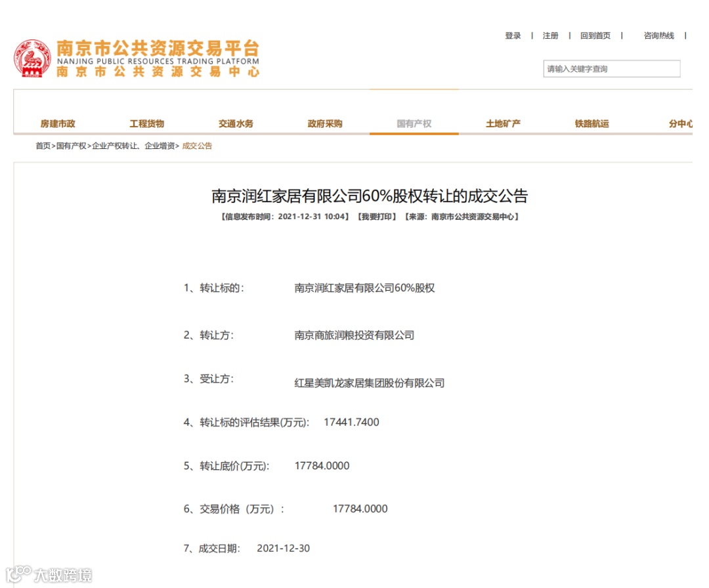Click the label 2、转让方
Screen dimensions: 709x588
[209, 335]
